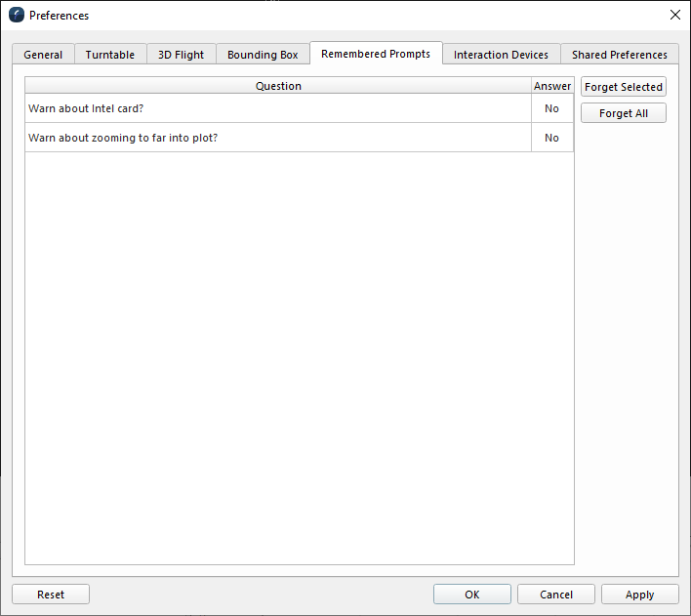691x616 pixels.
Task: Click the Forget All button
Action: (623, 113)
